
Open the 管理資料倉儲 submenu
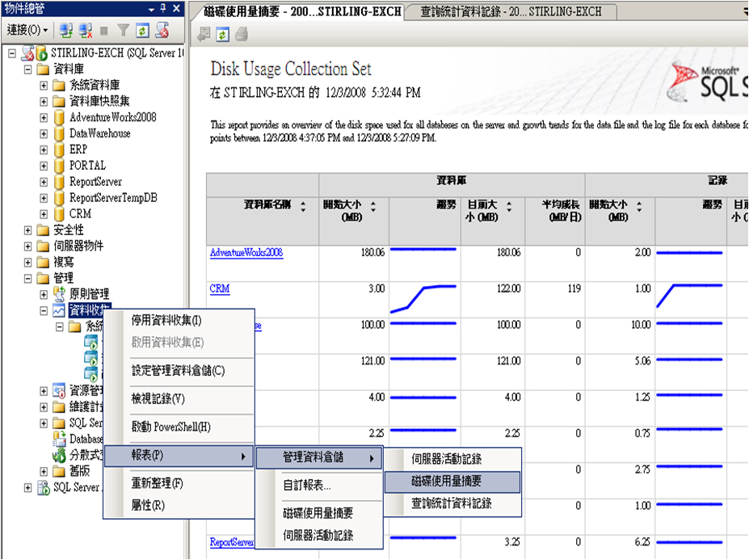point(319,457)
